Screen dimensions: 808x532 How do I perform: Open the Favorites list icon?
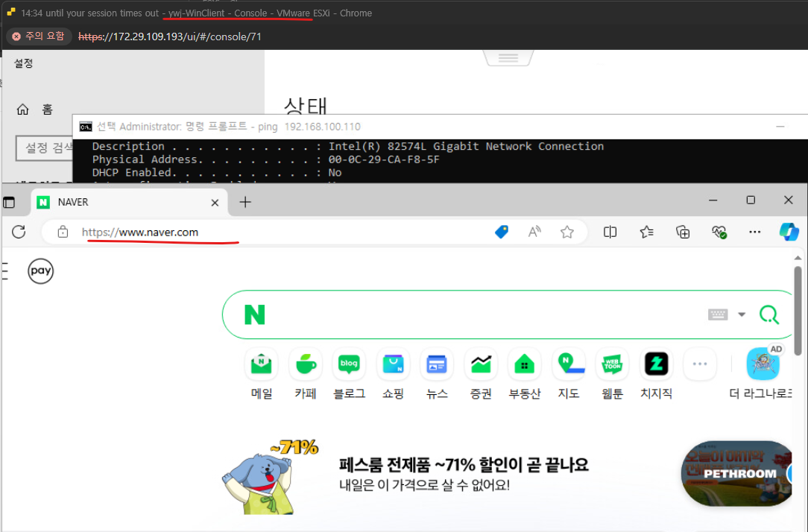pos(646,232)
